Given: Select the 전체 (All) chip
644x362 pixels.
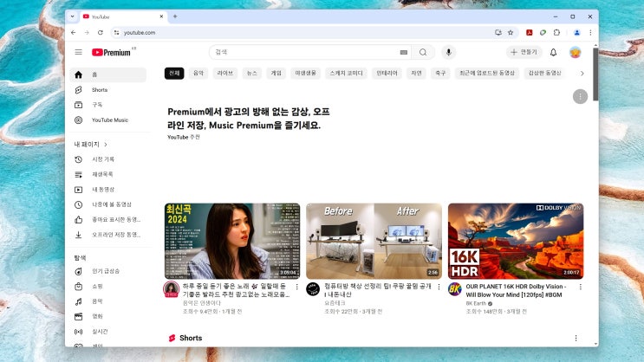Looking at the screenshot, I should [x=174, y=73].
